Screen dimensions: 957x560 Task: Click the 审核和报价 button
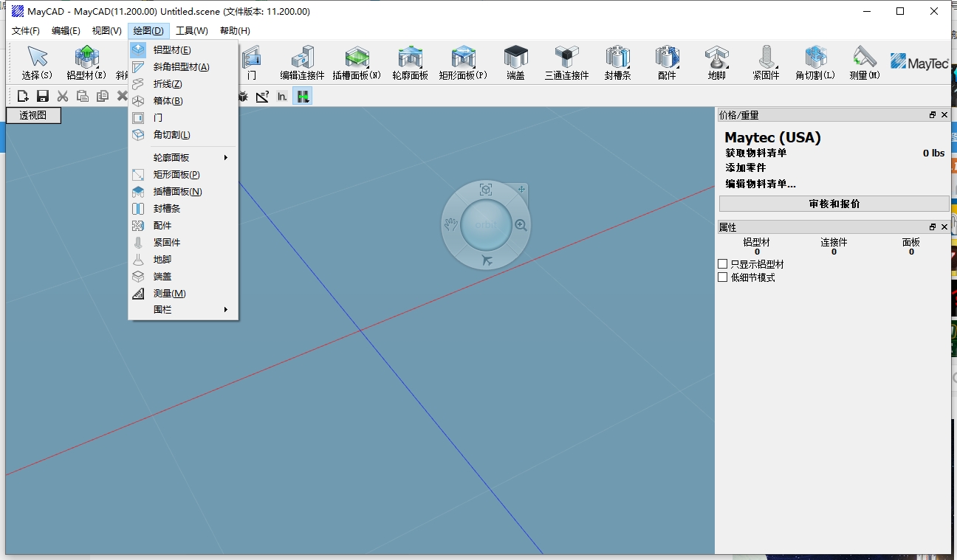coord(834,204)
